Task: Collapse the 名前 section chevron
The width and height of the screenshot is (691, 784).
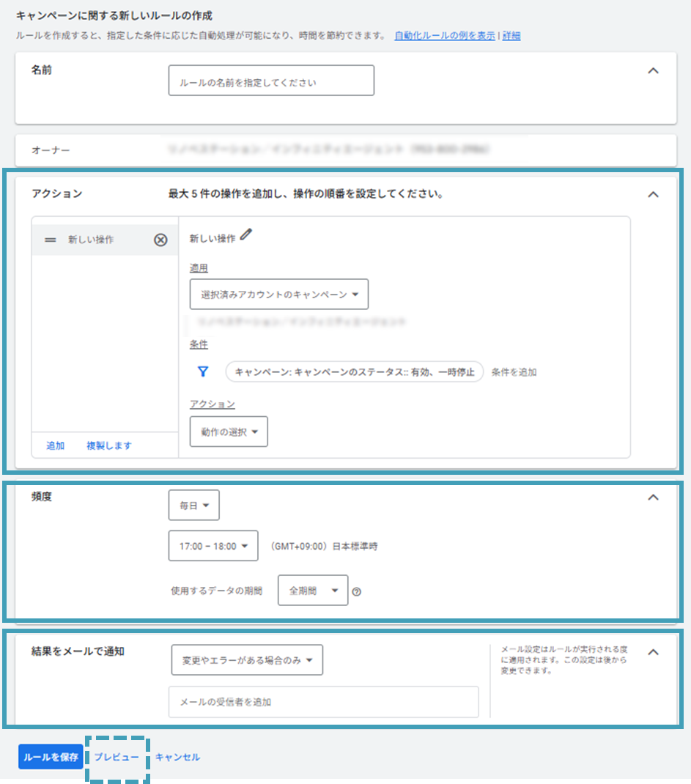Action: point(654,71)
